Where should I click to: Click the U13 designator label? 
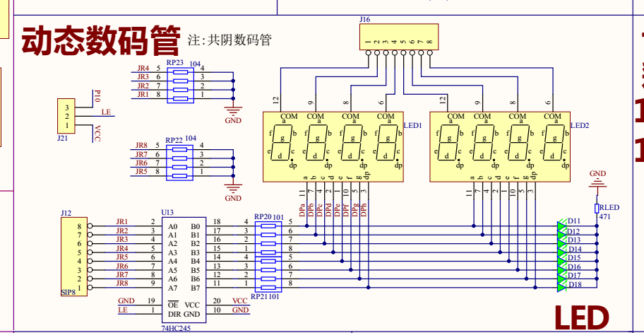pyautogui.click(x=167, y=213)
